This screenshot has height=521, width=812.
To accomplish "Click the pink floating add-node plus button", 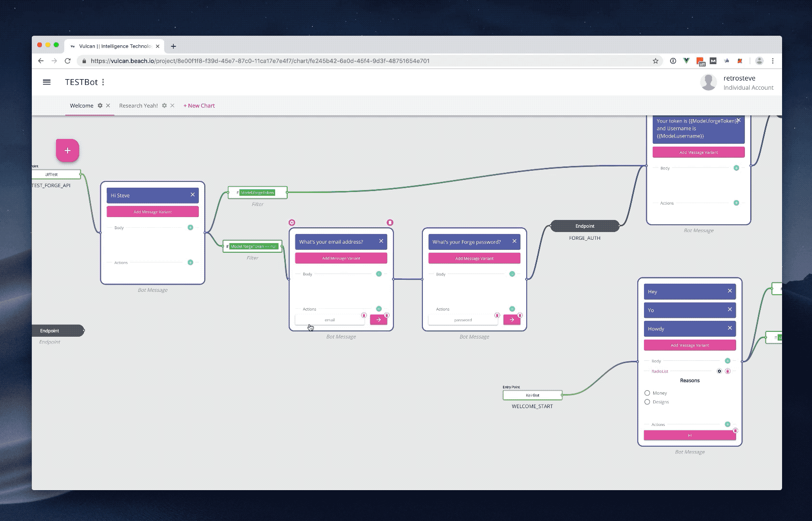I will click(x=68, y=151).
